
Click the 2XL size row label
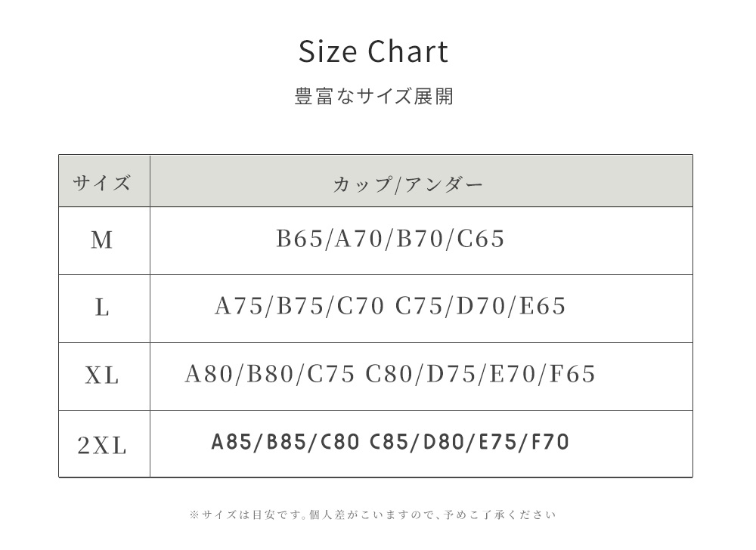[102, 446]
